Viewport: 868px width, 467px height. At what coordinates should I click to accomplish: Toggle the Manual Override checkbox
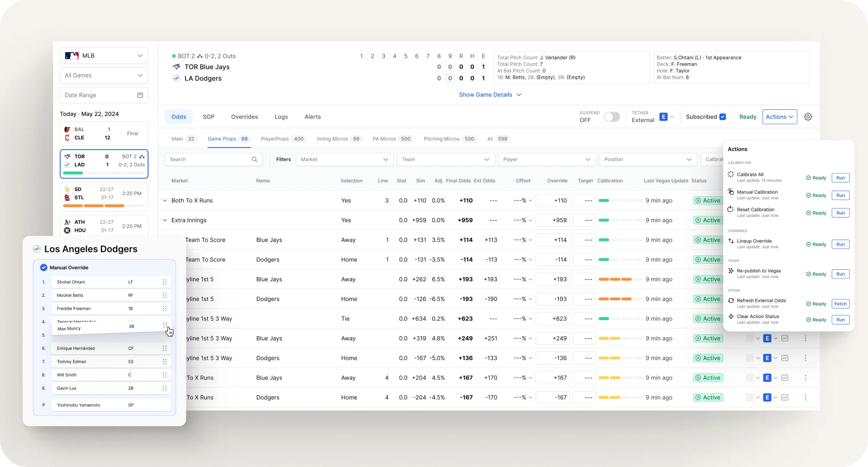[43, 268]
